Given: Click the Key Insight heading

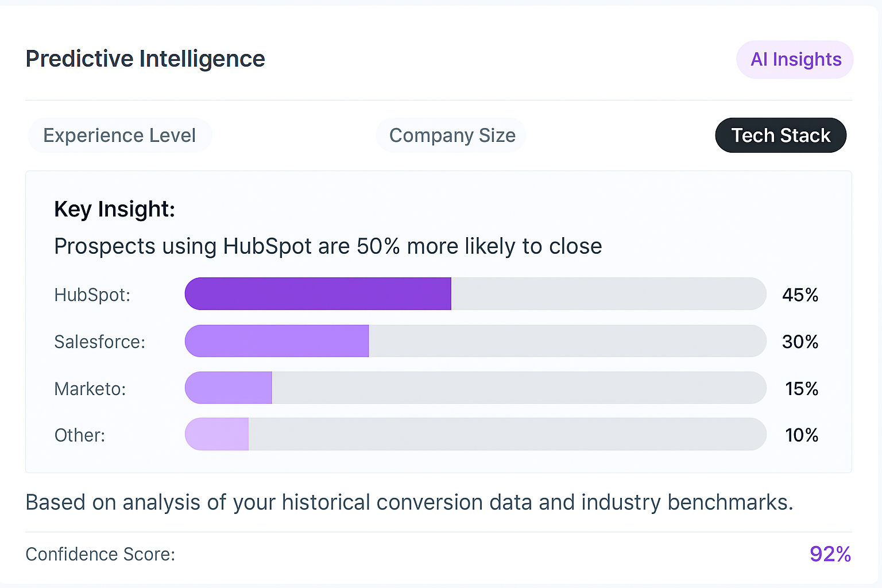Looking at the screenshot, I should tap(114, 209).
